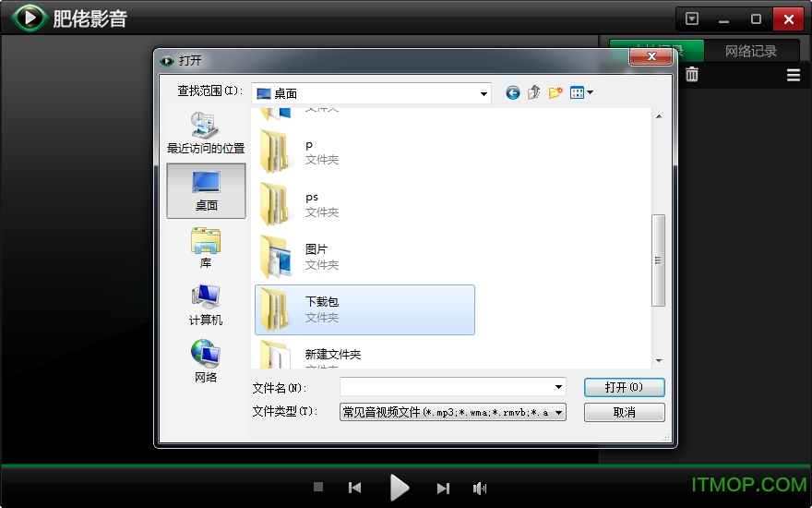Click the 肥佬影音 player logo icon
This screenshot has width=812, height=508.
(x=29, y=18)
